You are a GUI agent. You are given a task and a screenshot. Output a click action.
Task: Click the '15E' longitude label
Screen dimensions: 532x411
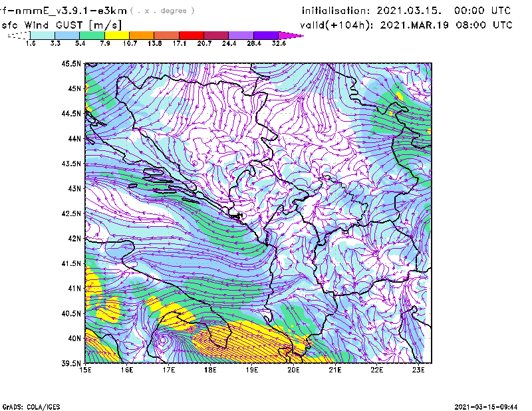85,370
